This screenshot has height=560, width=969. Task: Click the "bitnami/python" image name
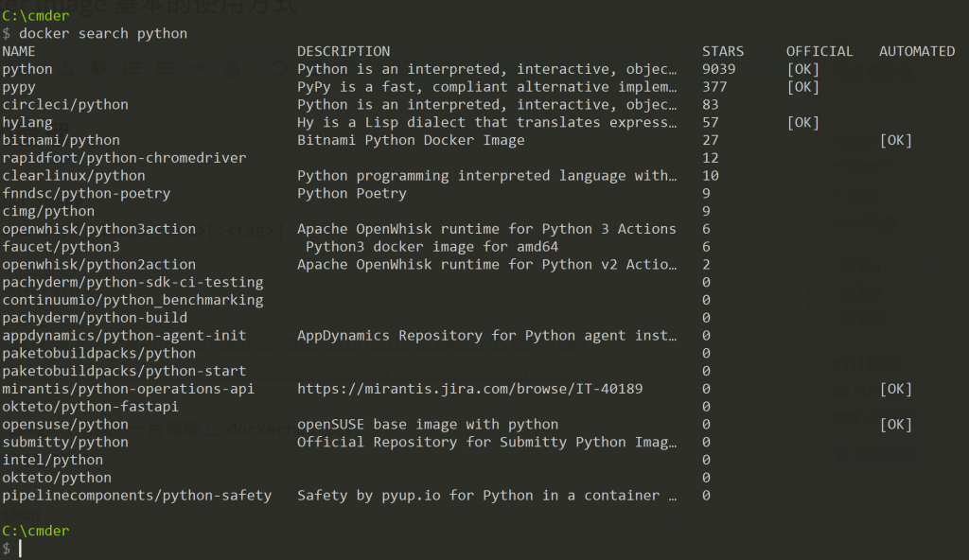tap(61, 140)
